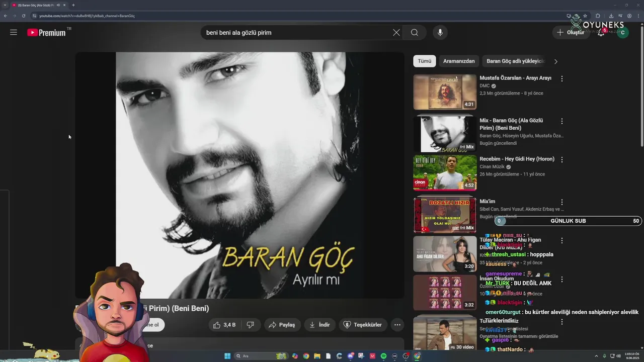644x362 pixels.
Task: Start voice search with the microphone
Action: pyautogui.click(x=440, y=32)
